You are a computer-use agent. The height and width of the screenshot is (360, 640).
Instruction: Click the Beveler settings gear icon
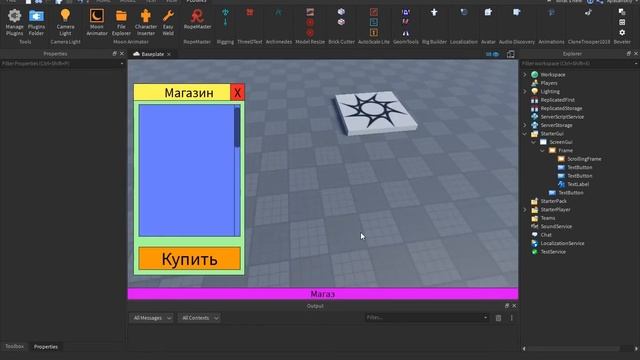point(622,32)
